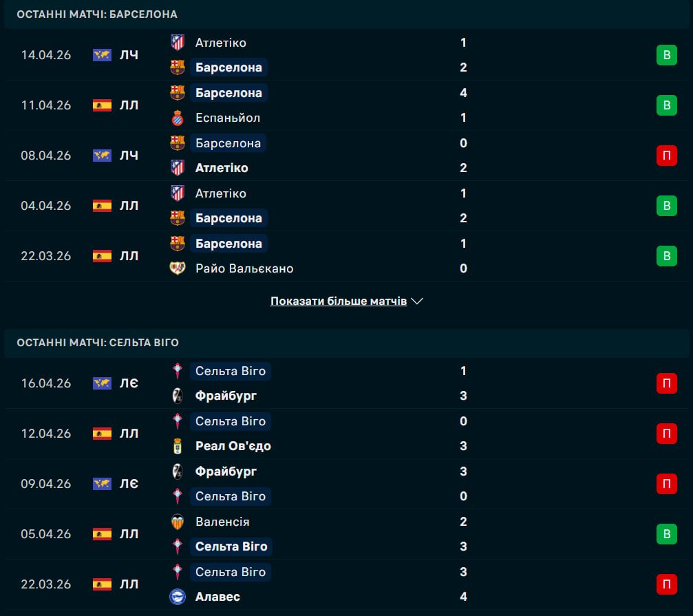Click the Atlético crest in the 14.04.26 match
Screen dimensions: 693x616
[x=178, y=43]
